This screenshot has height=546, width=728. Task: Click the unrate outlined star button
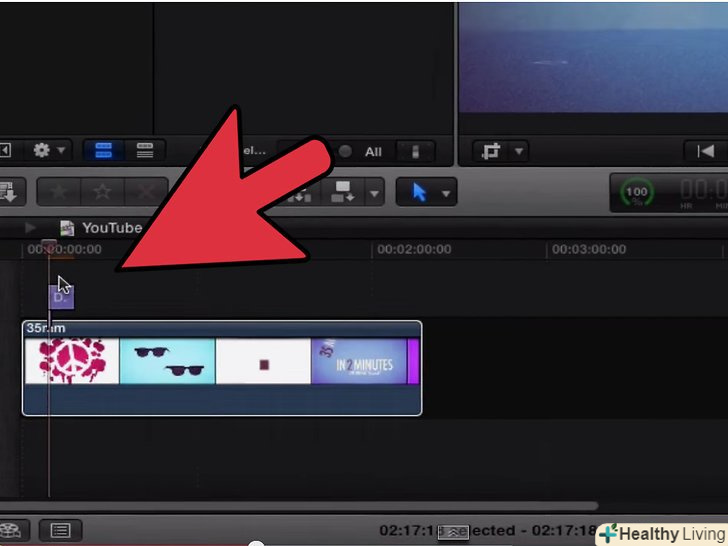point(102,192)
